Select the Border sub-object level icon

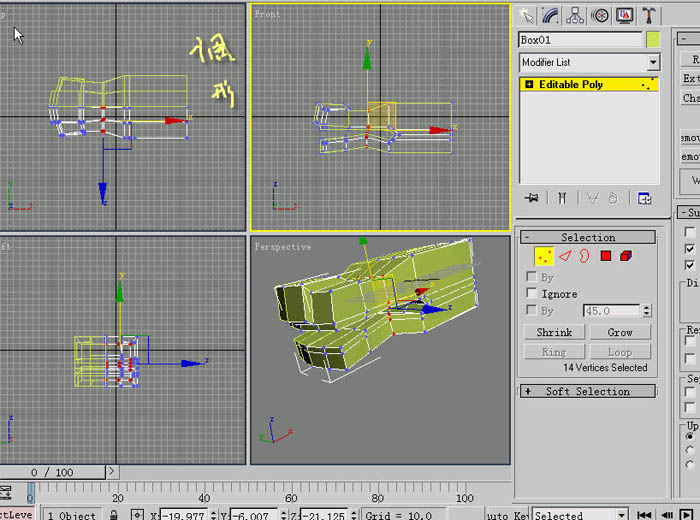point(584,256)
